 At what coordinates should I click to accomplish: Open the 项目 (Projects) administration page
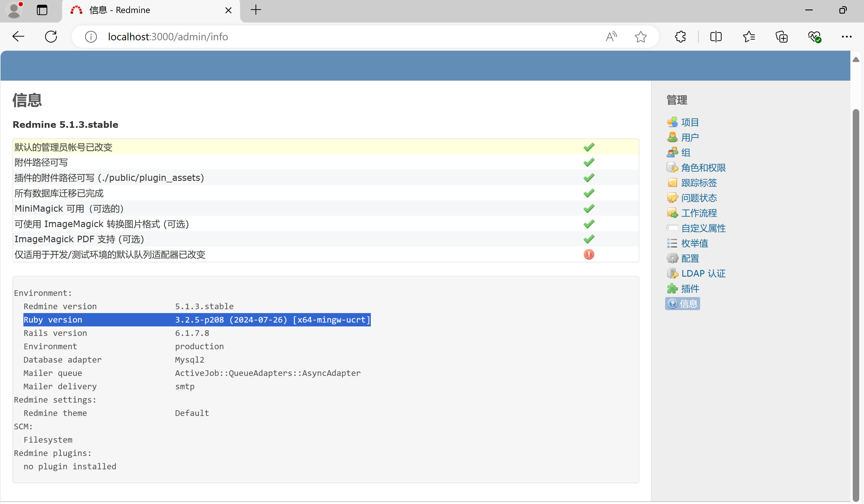point(690,122)
